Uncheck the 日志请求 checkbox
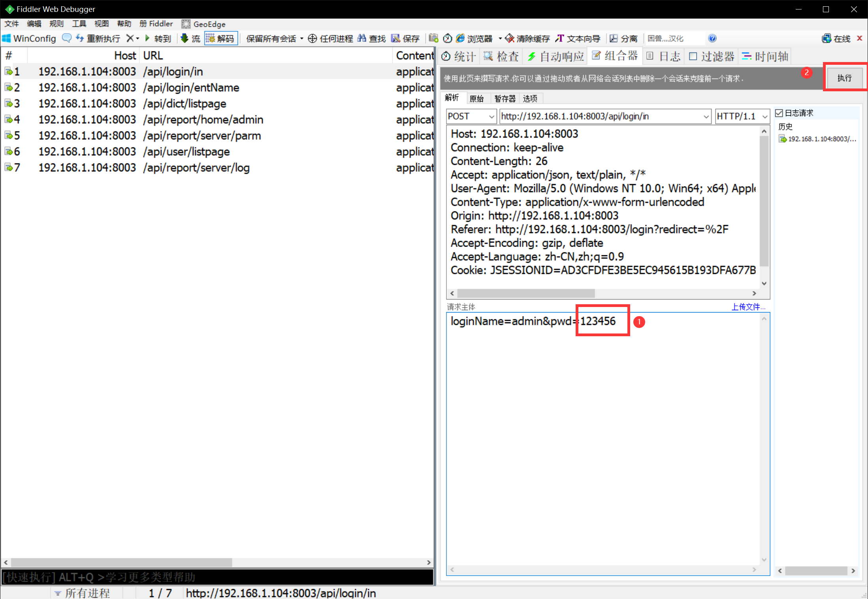868x599 pixels. (x=779, y=113)
